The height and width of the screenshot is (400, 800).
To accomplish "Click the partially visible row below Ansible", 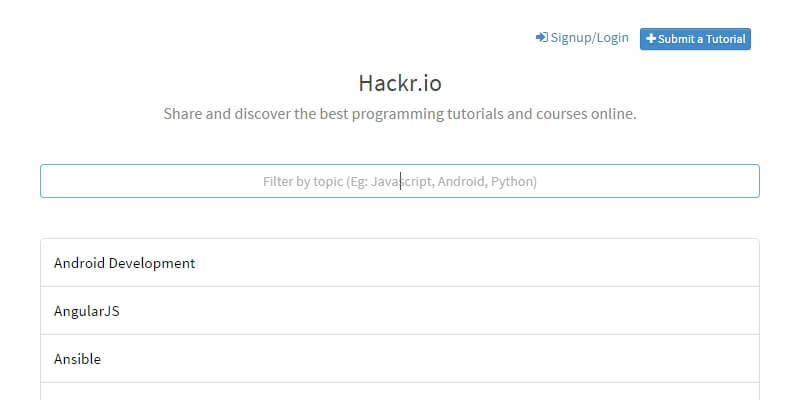I will pyautogui.click(x=400, y=392).
